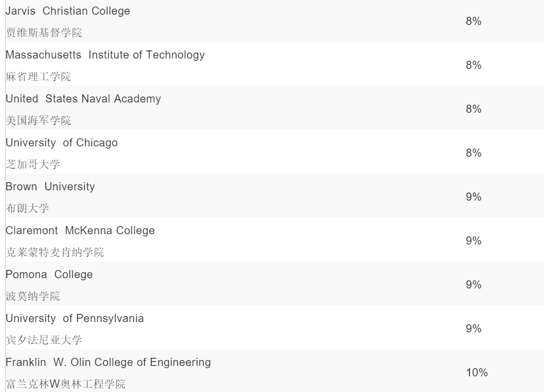544x392 pixels.
Task: Click the Chinese name 美国海军学院
Action: click(x=38, y=121)
